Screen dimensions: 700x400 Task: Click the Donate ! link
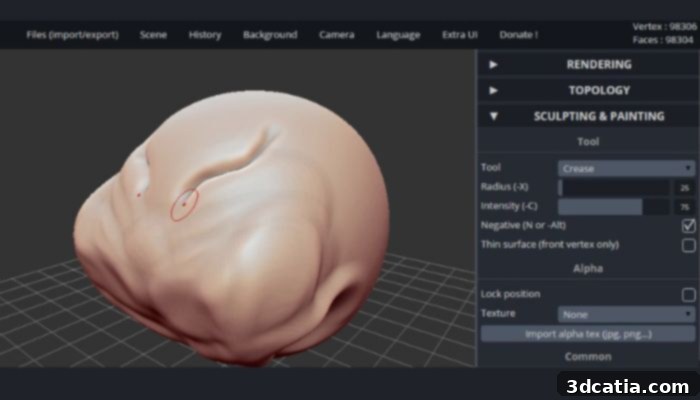tap(519, 35)
